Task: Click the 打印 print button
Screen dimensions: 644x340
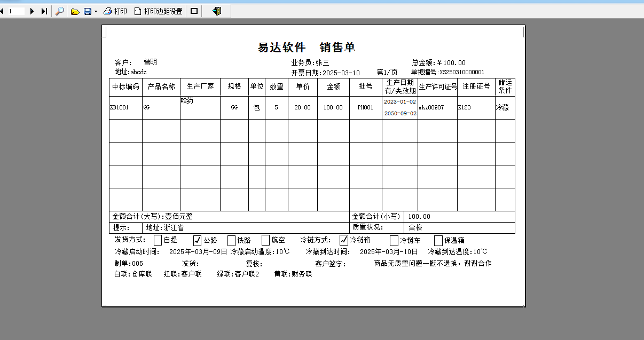Action: pos(115,11)
